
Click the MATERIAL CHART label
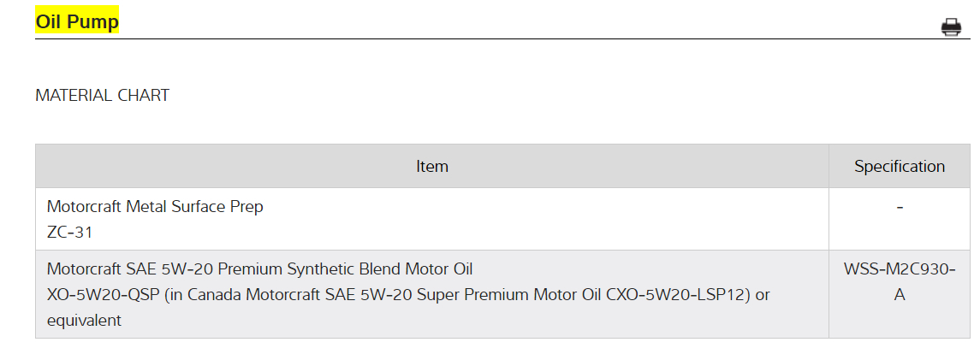click(x=102, y=95)
